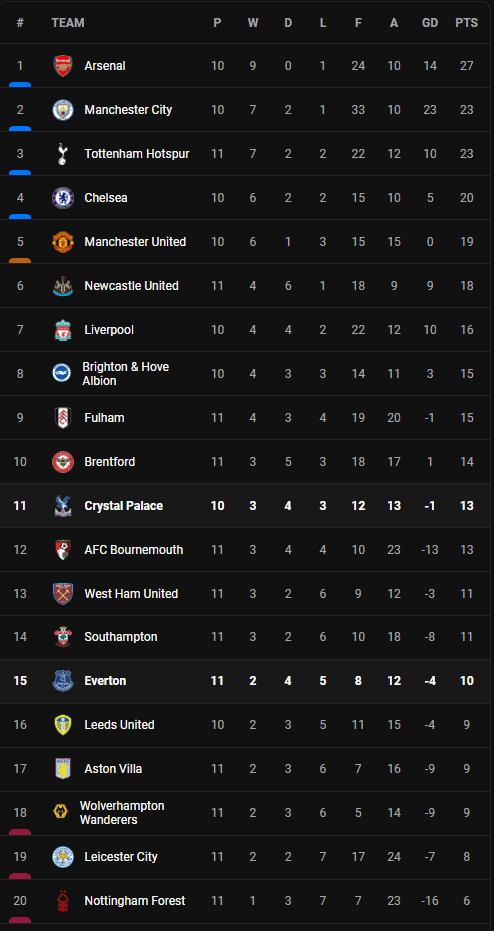Click the GD column header
The width and height of the screenshot is (494, 931).
[430, 23]
